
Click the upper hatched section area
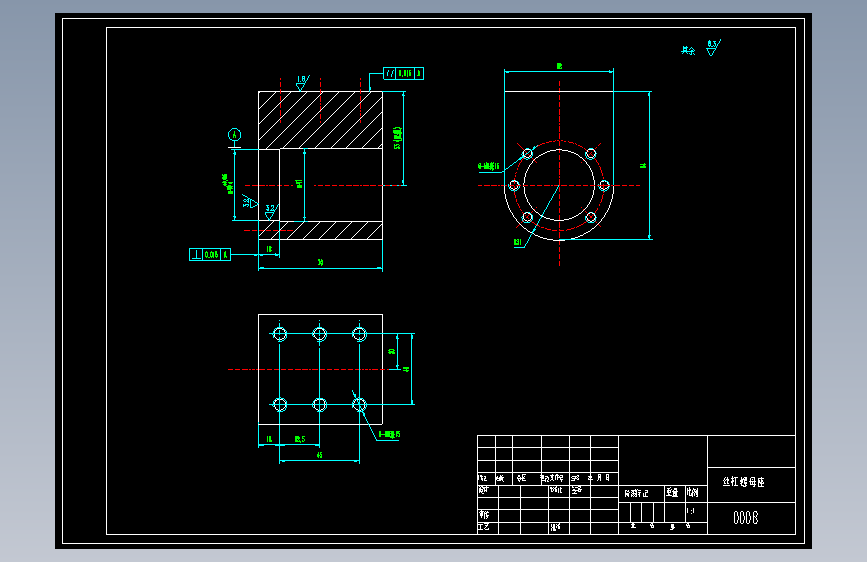[321, 120]
